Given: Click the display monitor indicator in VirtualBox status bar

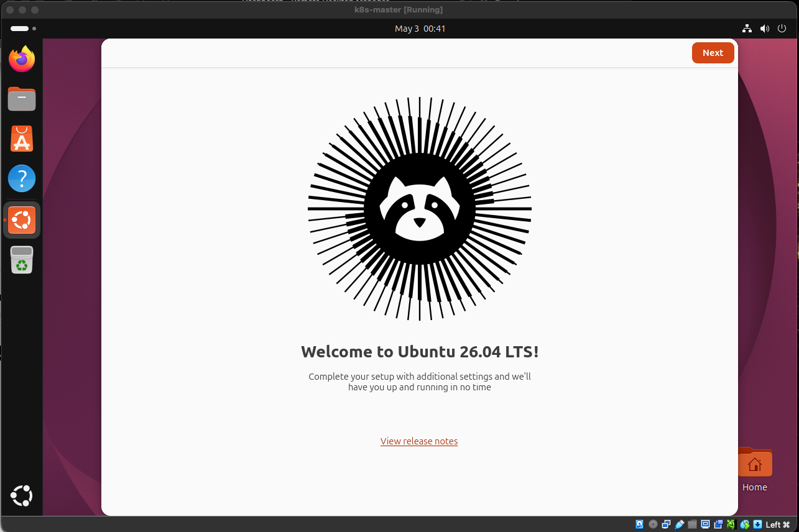Looking at the screenshot, I should tap(706, 525).
